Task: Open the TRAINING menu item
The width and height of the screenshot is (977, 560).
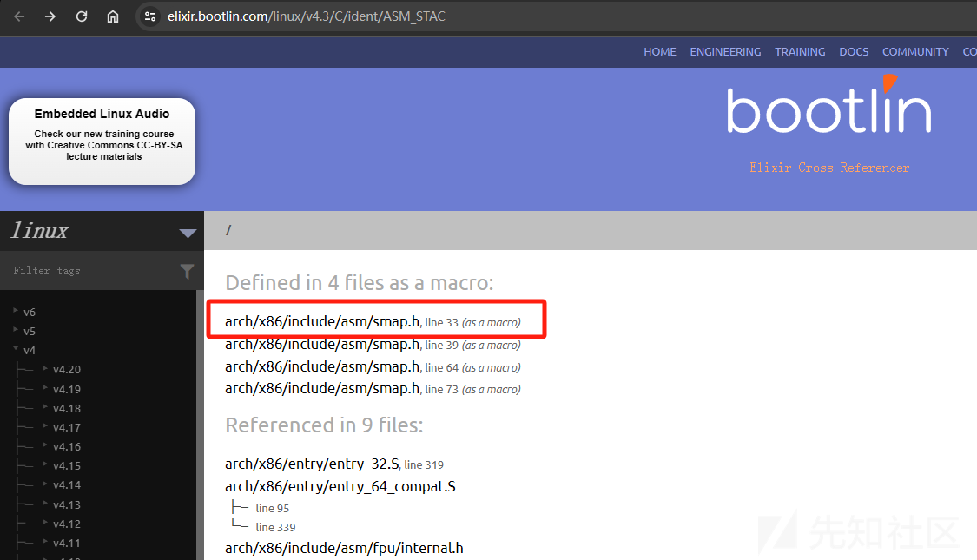Action: tap(800, 52)
